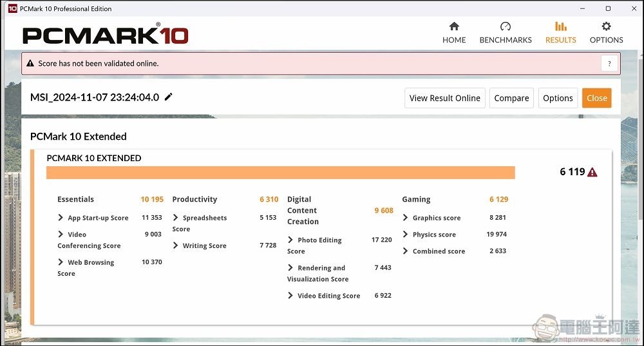
Task: Click Productivity score 6 310
Action: point(269,199)
